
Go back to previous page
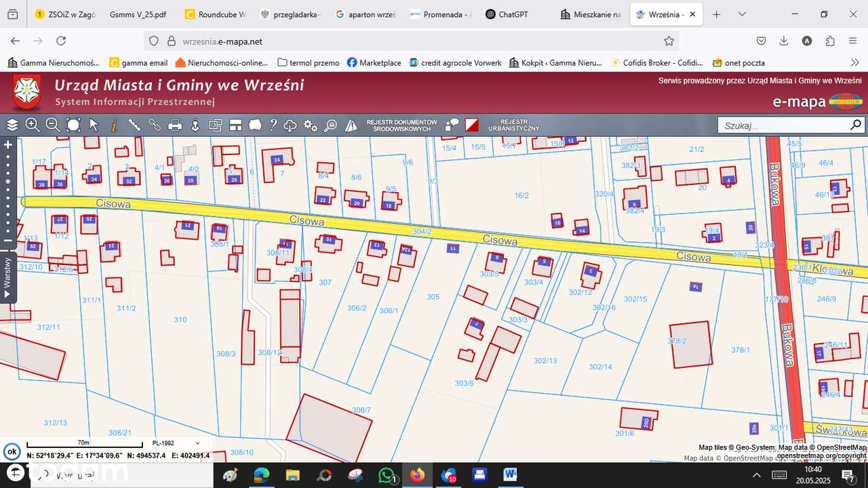click(x=16, y=41)
